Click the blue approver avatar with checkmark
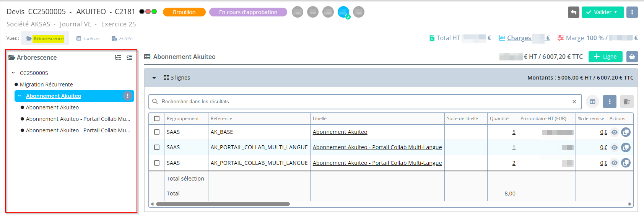The image size is (644, 218). point(344,12)
